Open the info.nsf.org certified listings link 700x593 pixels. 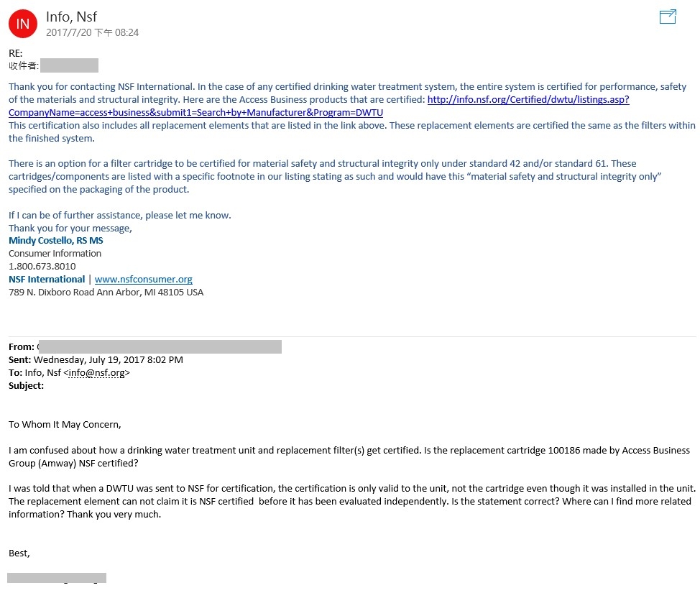pos(528,100)
